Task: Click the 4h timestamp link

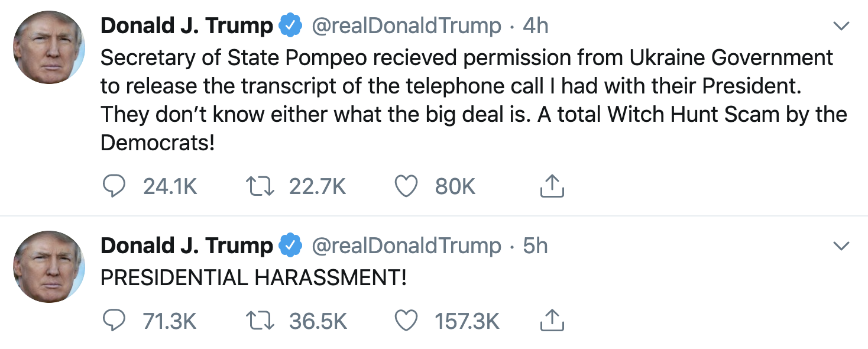Action: [x=536, y=26]
